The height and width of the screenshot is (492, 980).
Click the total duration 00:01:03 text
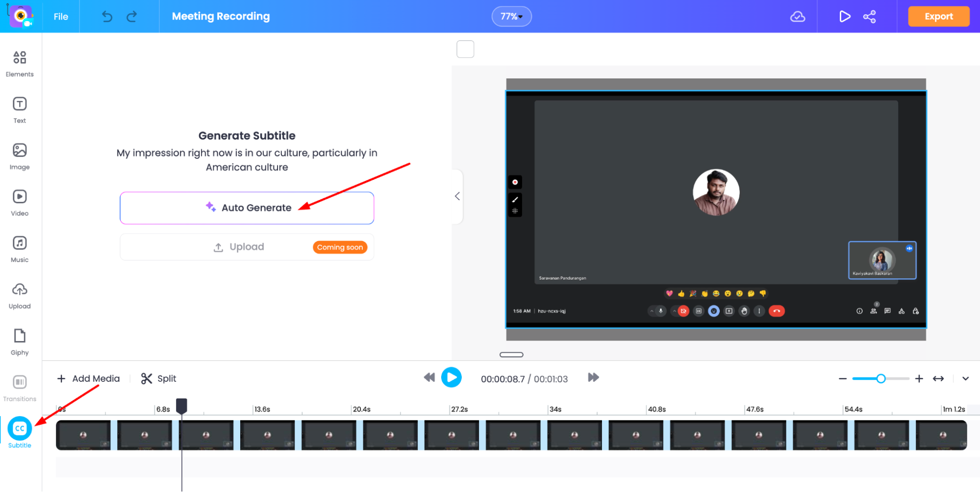[x=551, y=379]
